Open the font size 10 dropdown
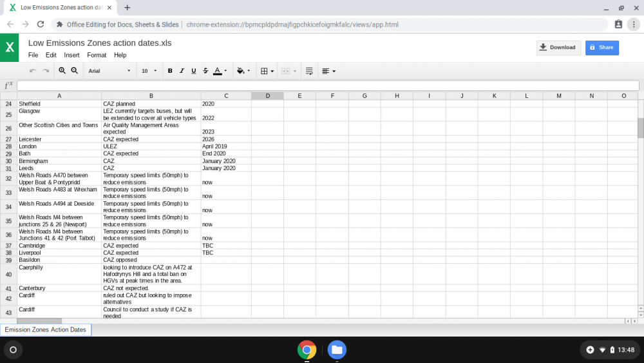 click(149, 71)
